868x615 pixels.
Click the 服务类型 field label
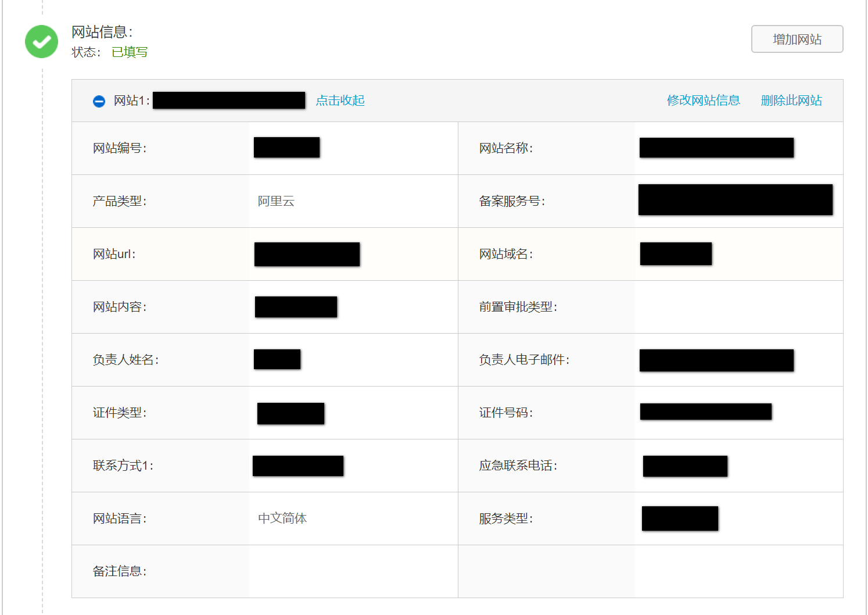tap(505, 519)
